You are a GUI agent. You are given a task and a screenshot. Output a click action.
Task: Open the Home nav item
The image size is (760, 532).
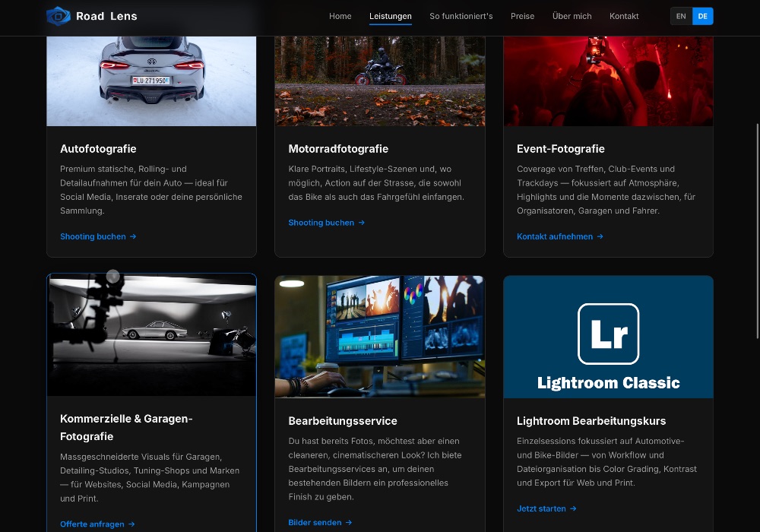coord(340,16)
